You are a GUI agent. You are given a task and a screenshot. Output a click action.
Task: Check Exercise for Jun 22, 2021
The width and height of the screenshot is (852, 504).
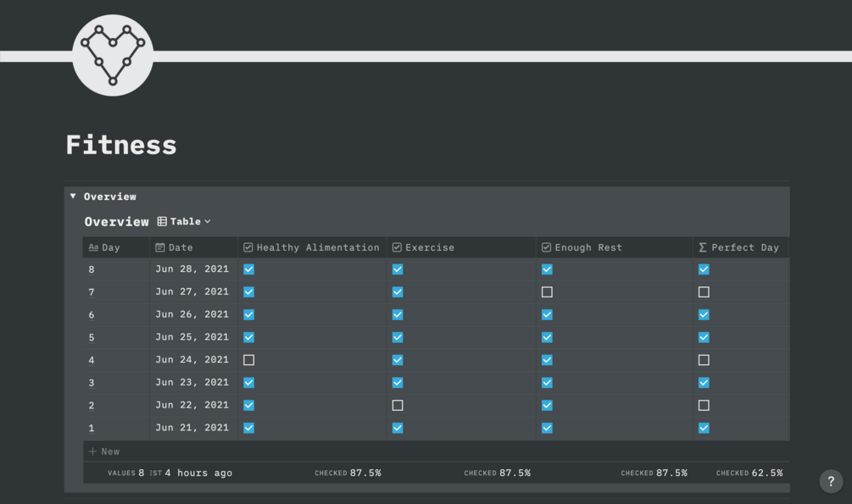398,406
